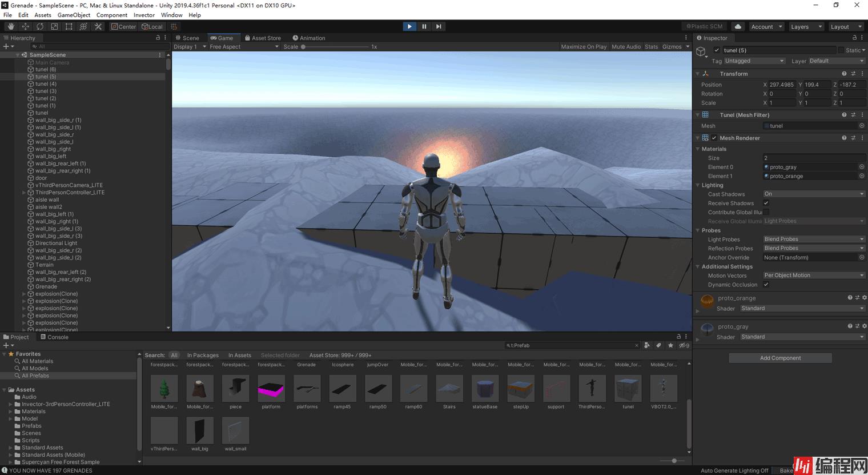The height and width of the screenshot is (475, 868).
Task: Select the Hand tool in the toolbar
Action: [x=11, y=26]
